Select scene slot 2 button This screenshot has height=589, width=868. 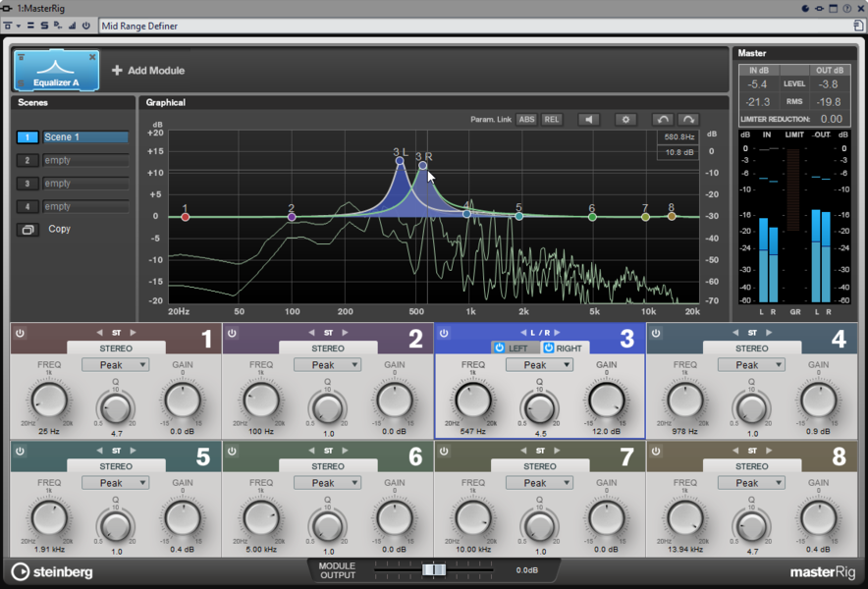[x=27, y=161]
